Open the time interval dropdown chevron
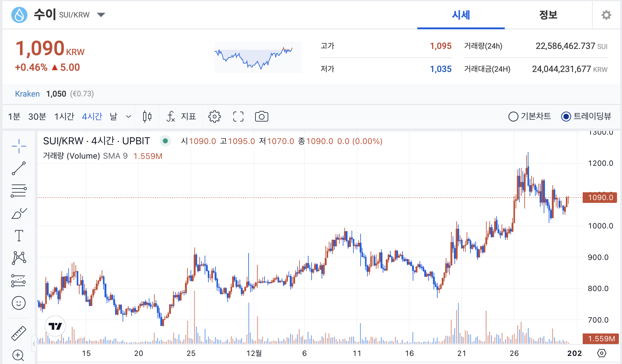Image resolution: width=622 pixels, height=364 pixels. (128, 117)
